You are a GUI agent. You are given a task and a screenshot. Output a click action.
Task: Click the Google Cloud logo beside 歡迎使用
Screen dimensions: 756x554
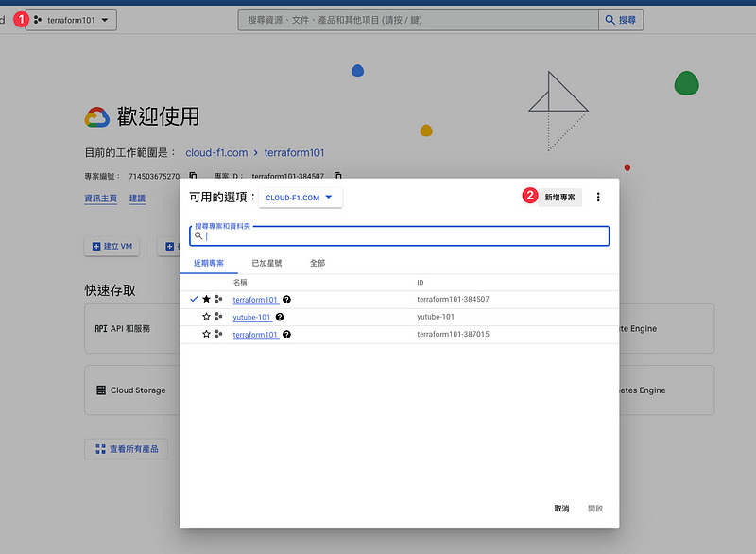click(x=97, y=117)
